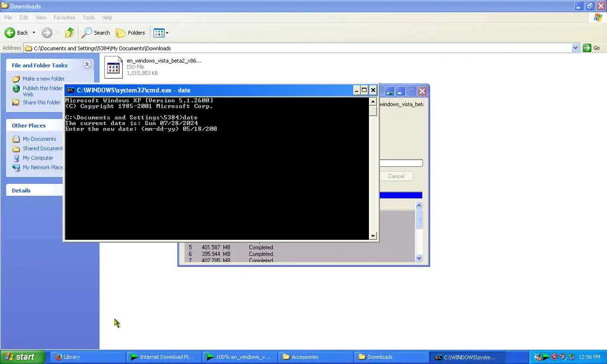The height and width of the screenshot is (364, 607).
Task: Click Publish this folder to the Web
Action: pyautogui.click(x=43, y=91)
